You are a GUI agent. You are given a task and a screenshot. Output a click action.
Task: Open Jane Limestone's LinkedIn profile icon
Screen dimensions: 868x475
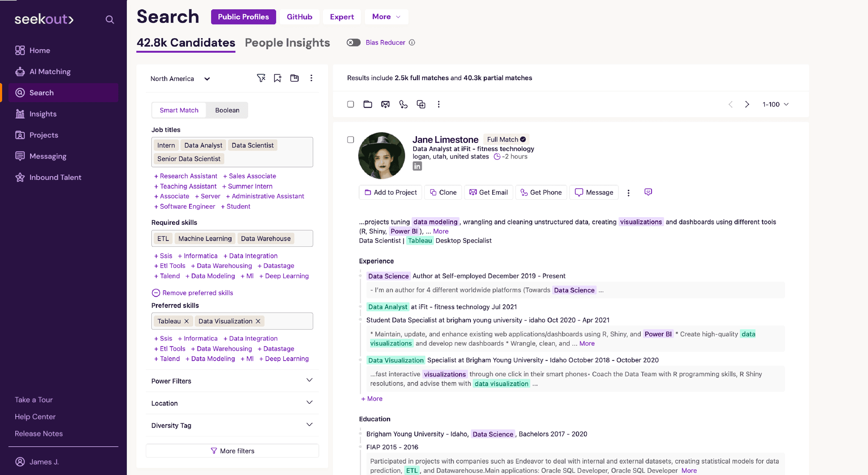tap(417, 166)
